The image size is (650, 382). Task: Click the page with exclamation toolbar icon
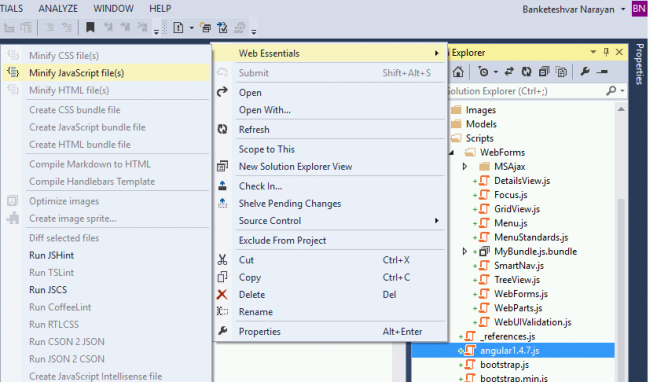click(178, 28)
